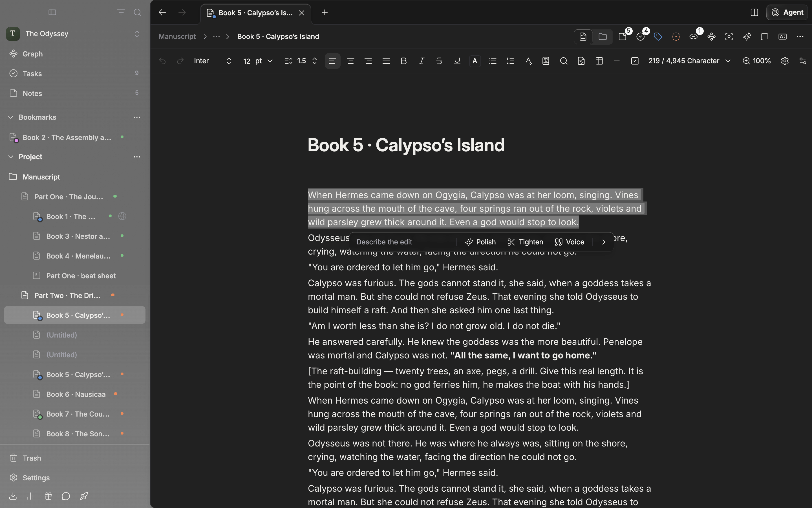Screen dimensions: 812x508
Task: Open the character count dropdown
Action: pyautogui.click(x=690, y=61)
